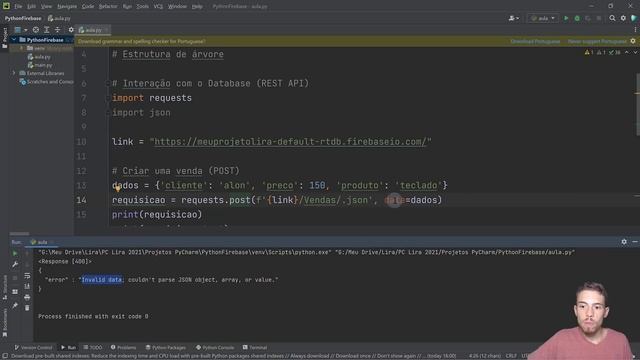
Task: Expand all in Project tool window
Action: [x=47, y=30]
